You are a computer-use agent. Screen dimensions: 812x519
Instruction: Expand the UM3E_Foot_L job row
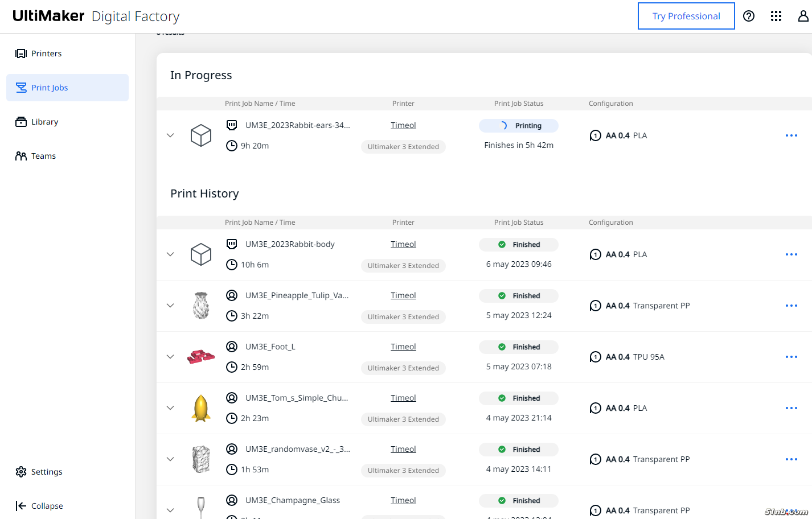[170, 357]
